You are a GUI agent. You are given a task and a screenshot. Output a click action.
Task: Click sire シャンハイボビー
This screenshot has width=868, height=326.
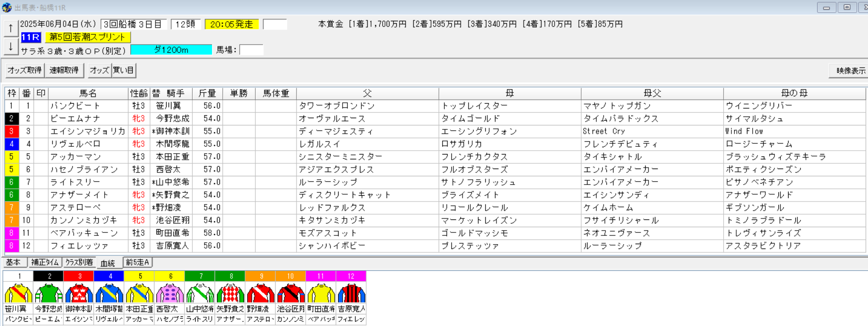pyautogui.click(x=332, y=246)
